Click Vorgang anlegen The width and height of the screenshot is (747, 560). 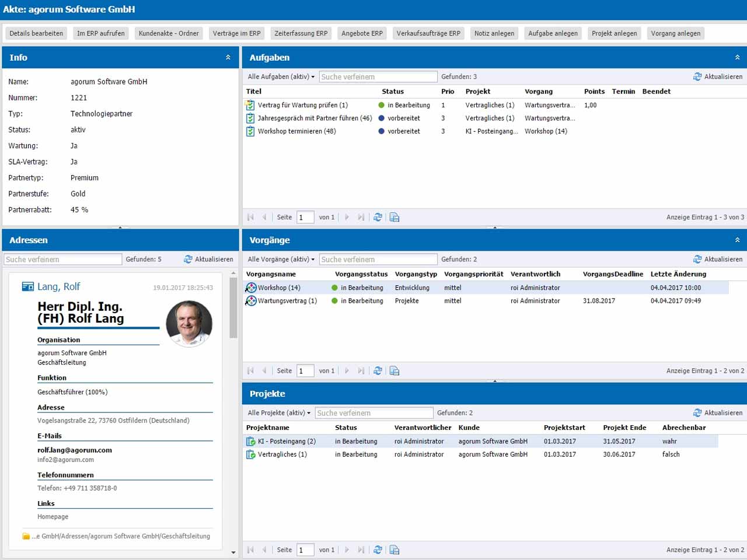pyautogui.click(x=676, y=33)
